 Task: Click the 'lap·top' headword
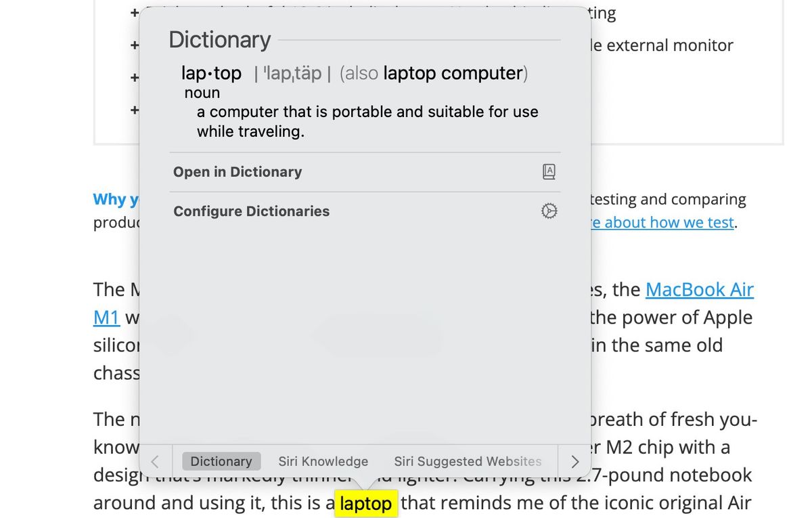coord(211,72)
